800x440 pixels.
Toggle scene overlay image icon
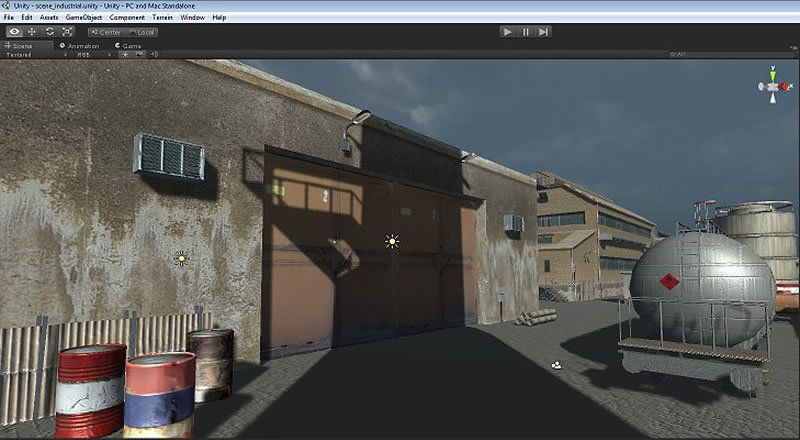pyautogui.click(x=138, y=55)
